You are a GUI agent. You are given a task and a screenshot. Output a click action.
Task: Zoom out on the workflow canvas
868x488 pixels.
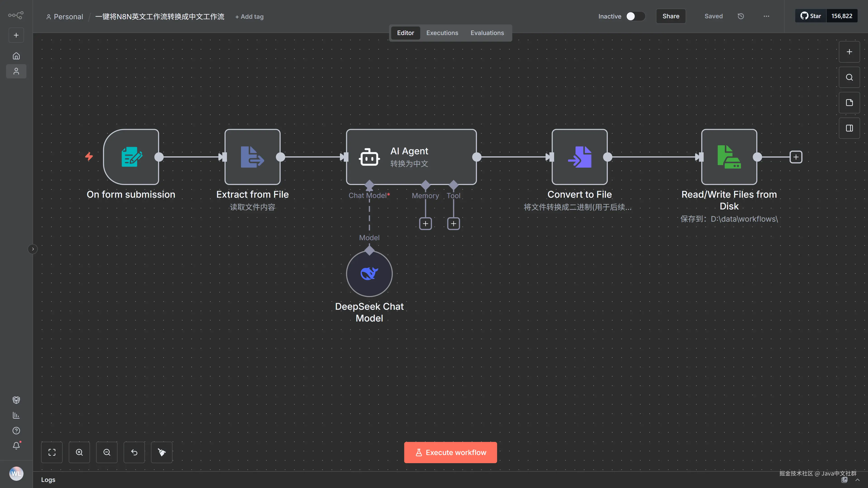(107, 452)
